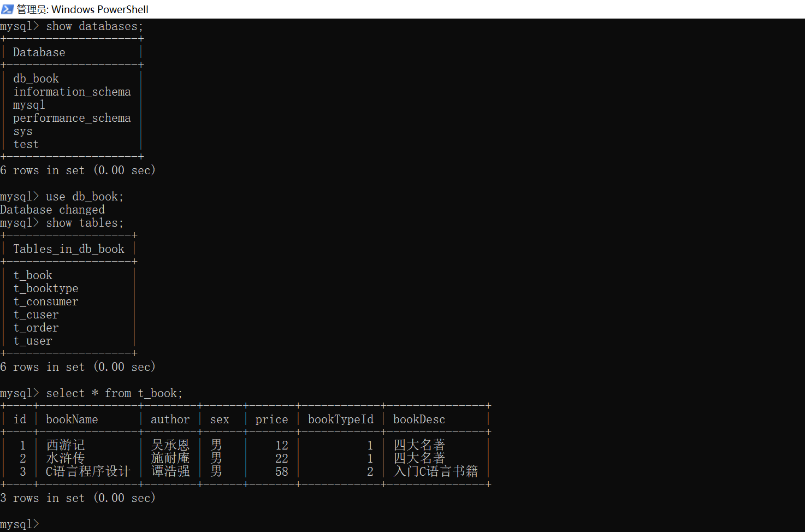Select the 't_user' table row

pyautogui.click(x=33, y=341)
